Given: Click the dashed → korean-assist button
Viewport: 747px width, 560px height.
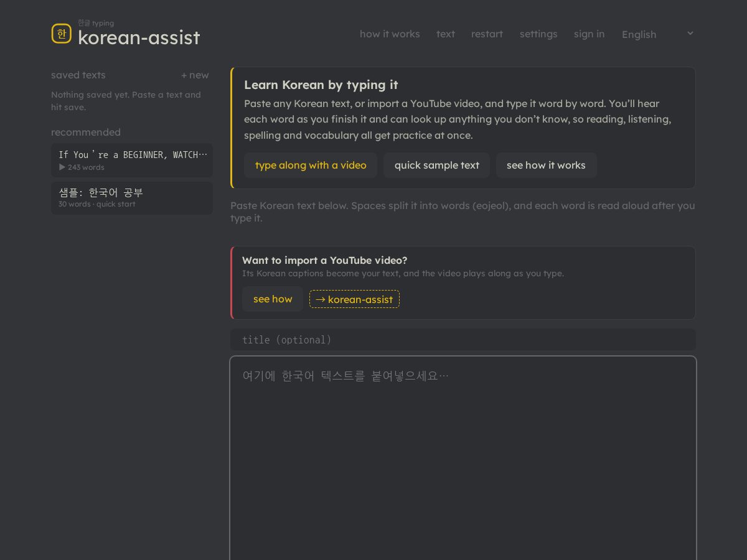Looking at the screenshot, I should [x=354, y=299].
